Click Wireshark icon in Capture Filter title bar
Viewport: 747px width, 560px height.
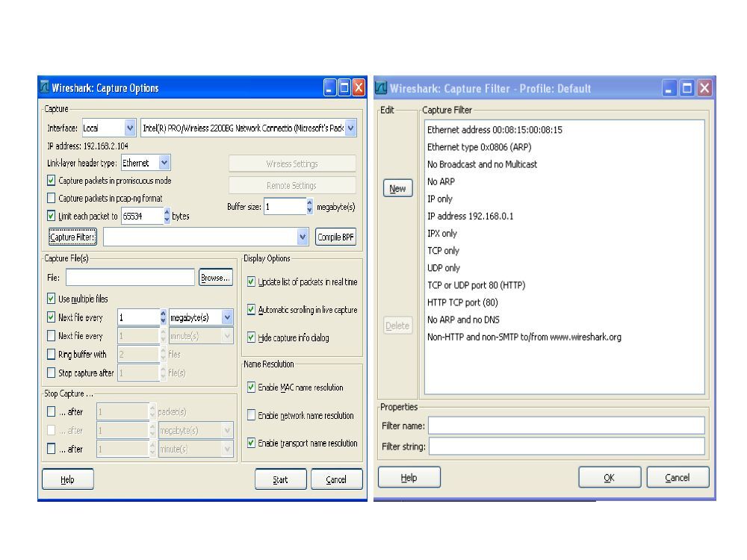tap(381, 88)
